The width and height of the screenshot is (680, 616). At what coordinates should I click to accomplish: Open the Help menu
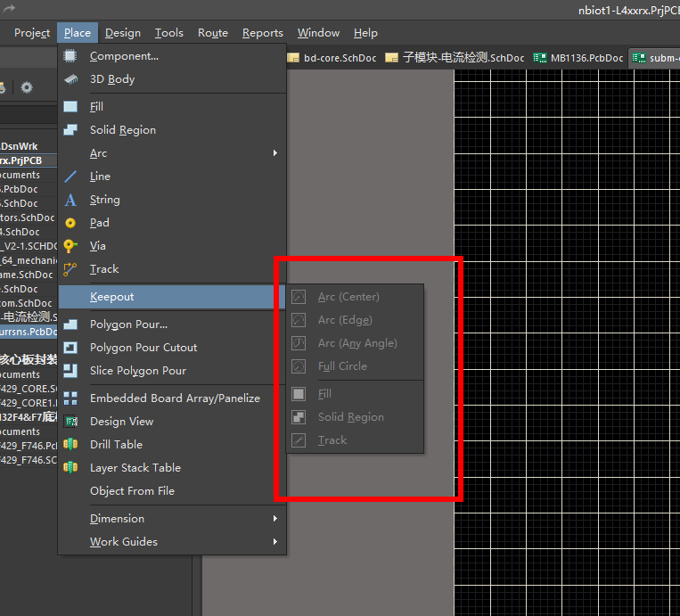[x=365, y=33]
